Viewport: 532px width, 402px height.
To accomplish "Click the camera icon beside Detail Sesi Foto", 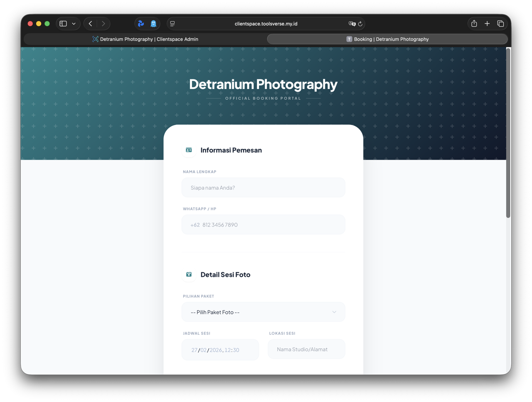I will (189, 274).
